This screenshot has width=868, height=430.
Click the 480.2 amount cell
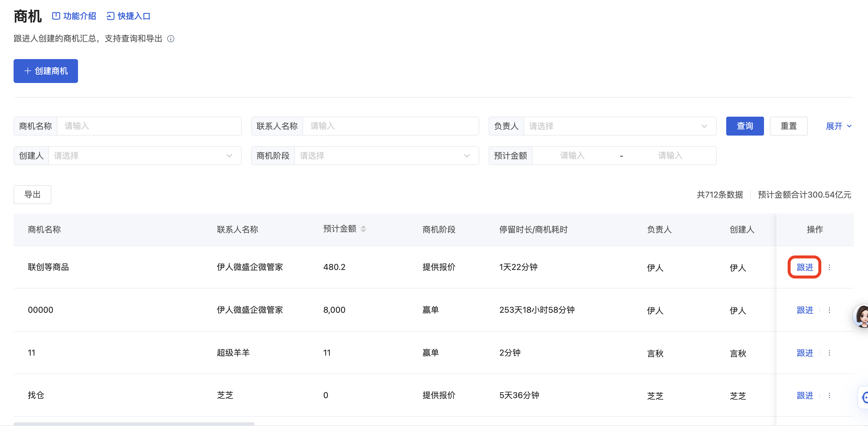(334, 267)
